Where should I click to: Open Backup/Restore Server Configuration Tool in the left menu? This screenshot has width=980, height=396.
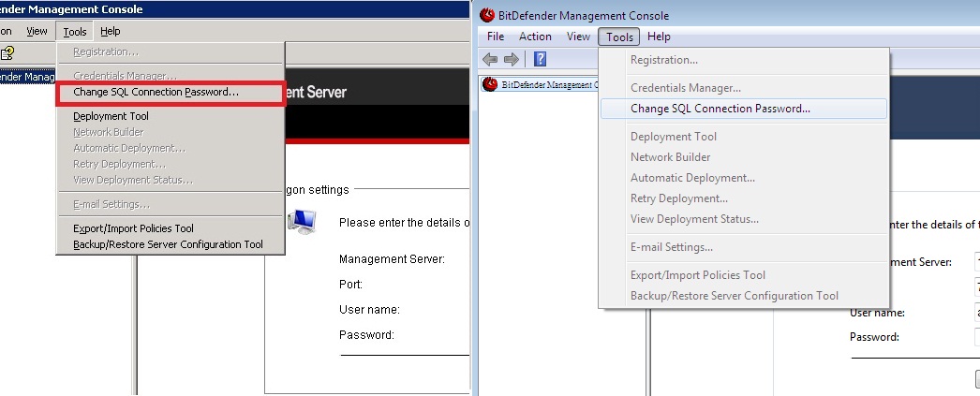point(170,245)
